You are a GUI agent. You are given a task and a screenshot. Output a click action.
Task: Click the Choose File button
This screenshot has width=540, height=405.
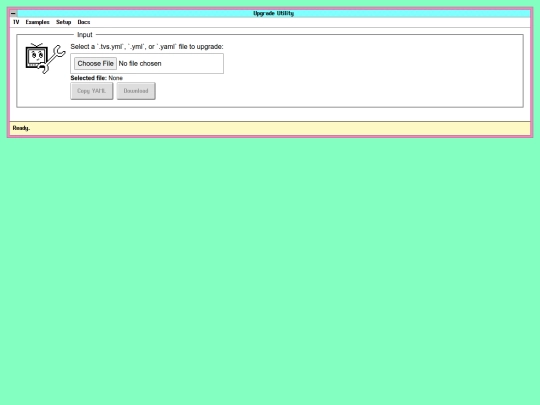[x=95, y=63]
